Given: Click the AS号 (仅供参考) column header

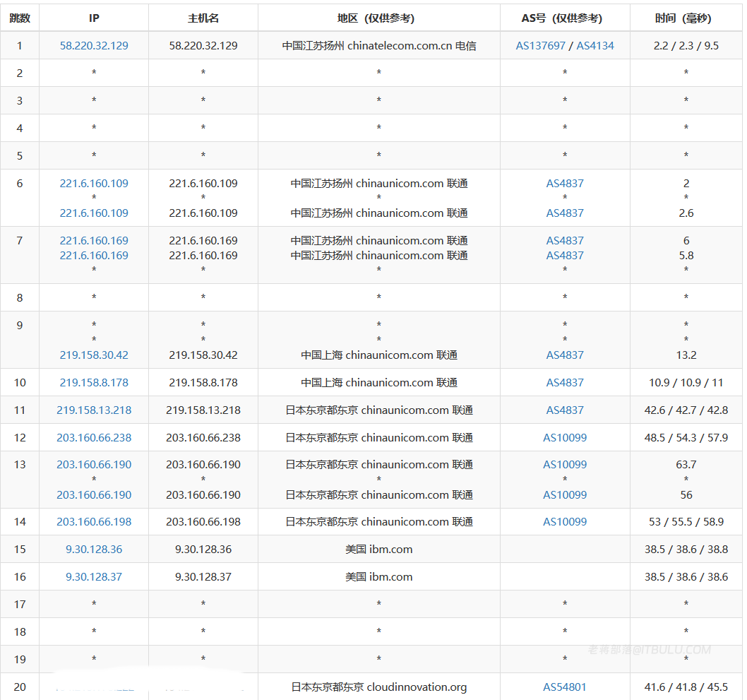Looking at the screenshot, I should click(562, 18).
